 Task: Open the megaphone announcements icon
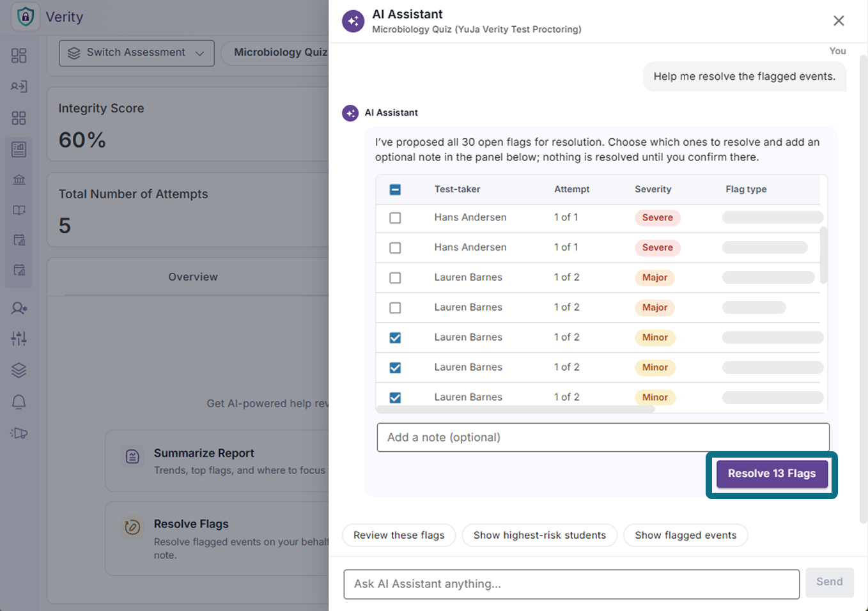19,433
